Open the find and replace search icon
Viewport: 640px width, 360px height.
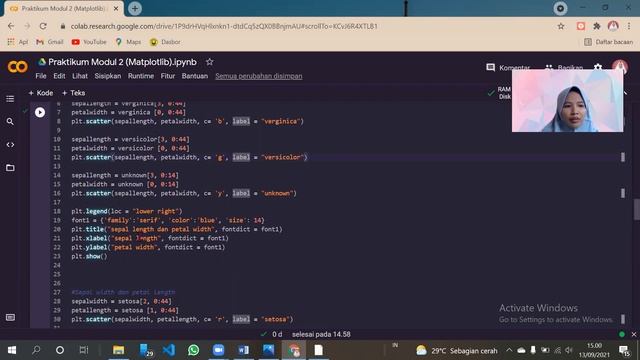[10, 122]
